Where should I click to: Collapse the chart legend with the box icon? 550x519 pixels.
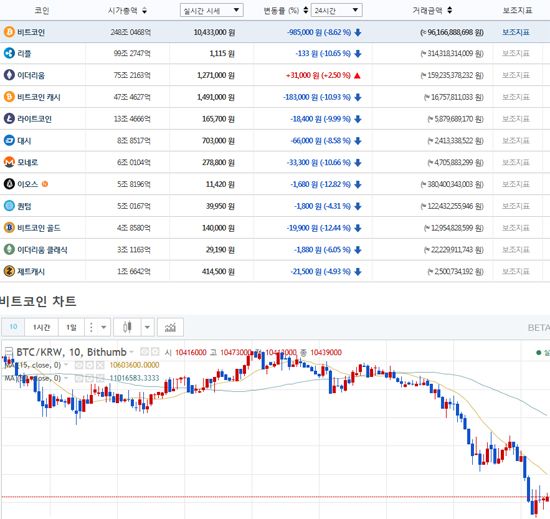click(8, 352)
